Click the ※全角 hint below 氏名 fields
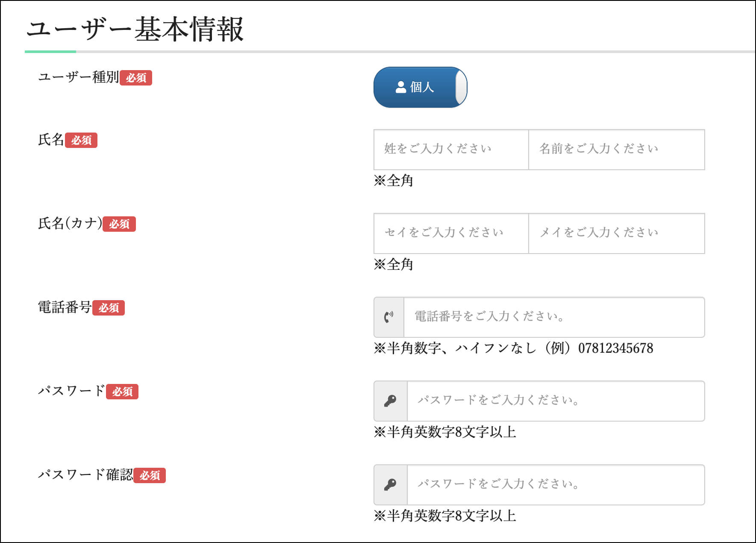Screen dimensions: 756x543 pyautogui.click(x=393, y=180)
